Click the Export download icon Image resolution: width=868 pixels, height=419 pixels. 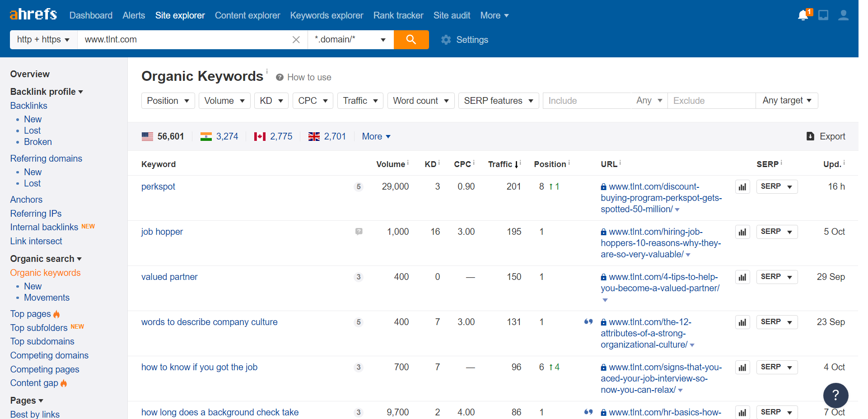coord(811,136)
